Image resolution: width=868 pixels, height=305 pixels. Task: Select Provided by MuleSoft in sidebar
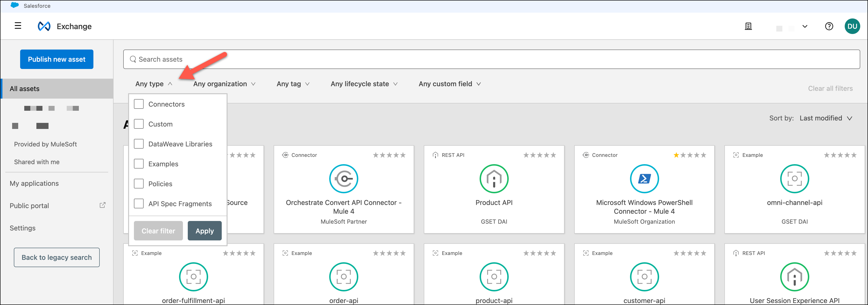(46, 144)
